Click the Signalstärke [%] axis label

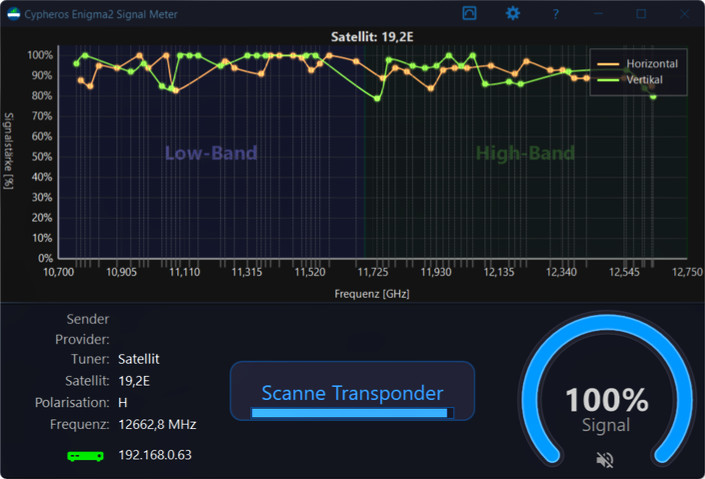pyautogui.click(x=9, y=151)
